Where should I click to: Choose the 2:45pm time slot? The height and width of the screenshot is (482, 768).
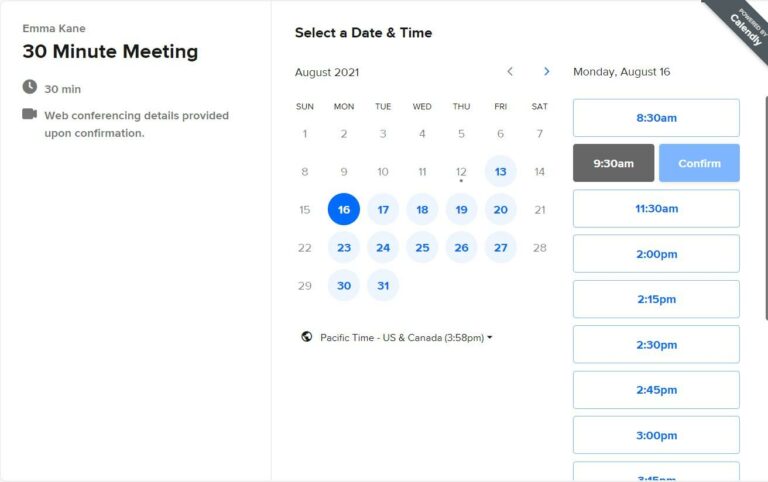pos(656,390)
